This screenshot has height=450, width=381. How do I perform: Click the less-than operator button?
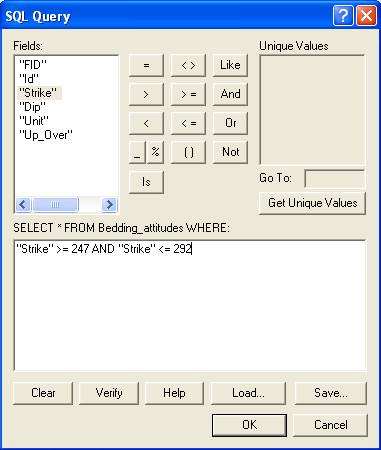pyautogui.click(x=146, y=123)
